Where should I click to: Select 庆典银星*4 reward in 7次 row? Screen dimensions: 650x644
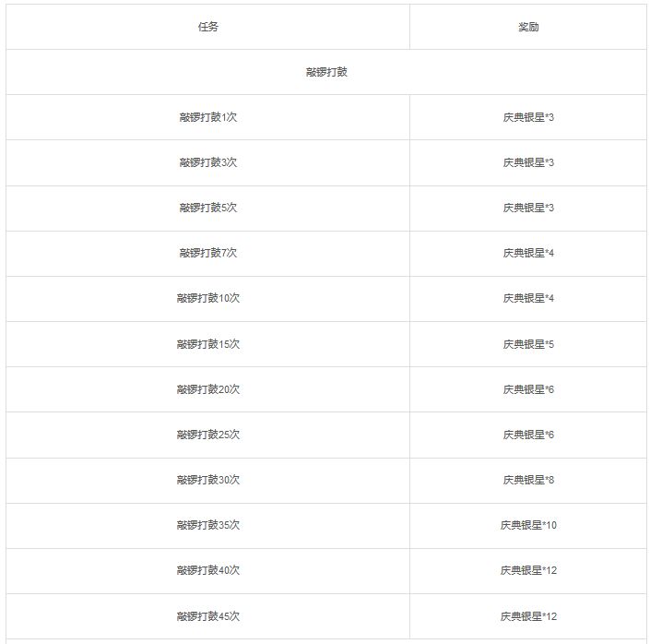click(x=528, y=253)
